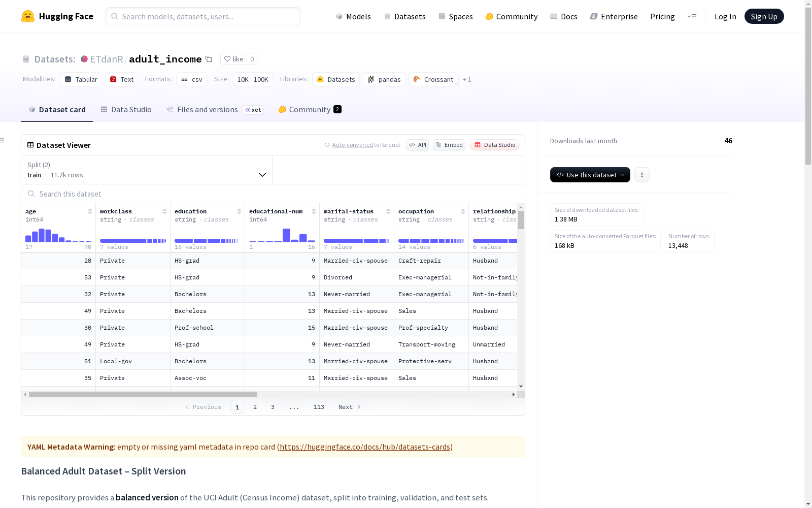Open Spaces in the top navigation
Screen dimensions: 812x508
(456, 16)
